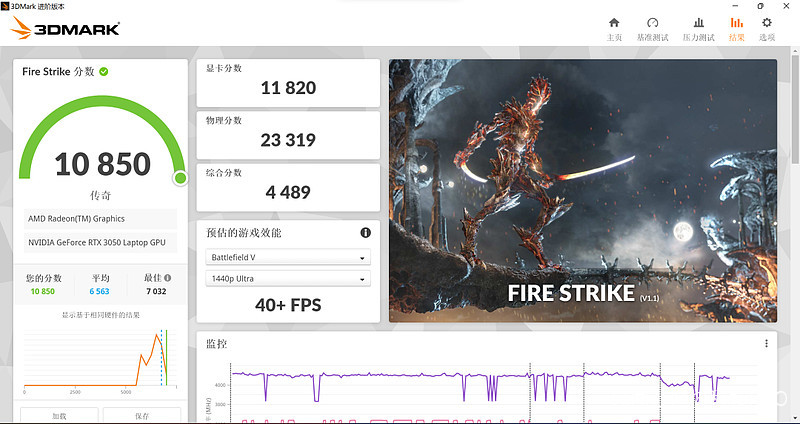Screen dimensions: 800x424
Task: Click the options gear icon
Action: pyautogui.click(x=767, y=22)
